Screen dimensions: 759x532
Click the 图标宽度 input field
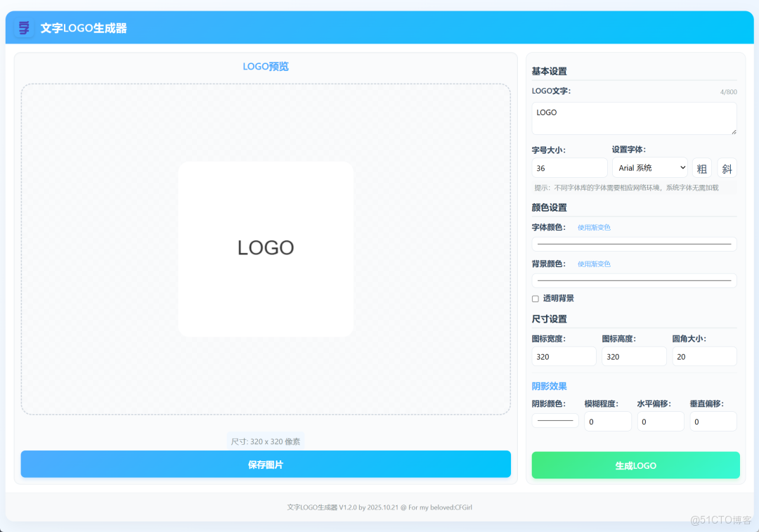(x=564, y=356)
